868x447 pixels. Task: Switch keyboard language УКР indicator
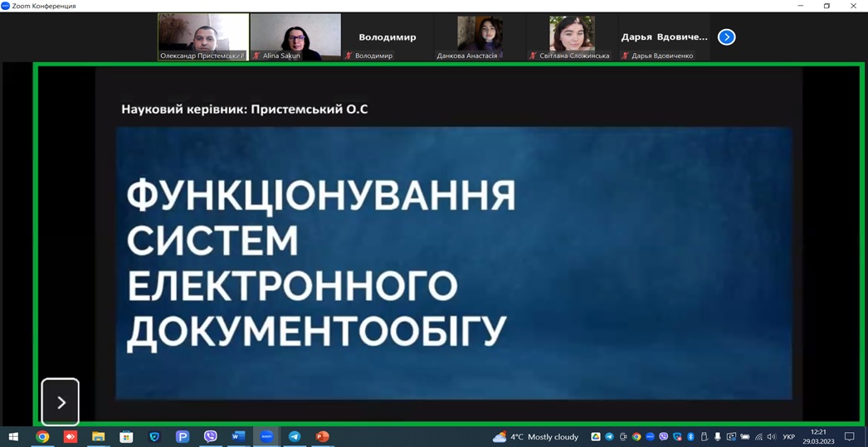[788, 437]
